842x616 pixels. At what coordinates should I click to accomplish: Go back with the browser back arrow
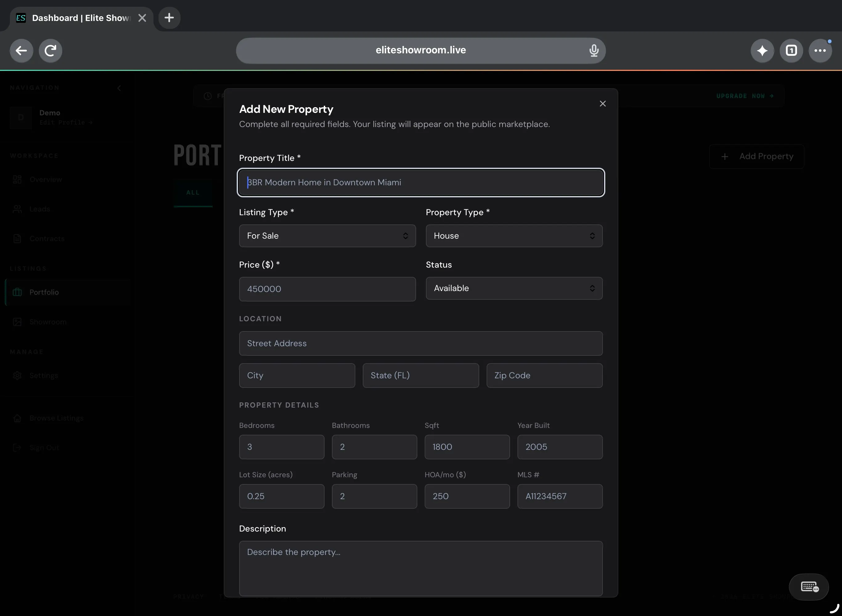click(x=21, y=50)
